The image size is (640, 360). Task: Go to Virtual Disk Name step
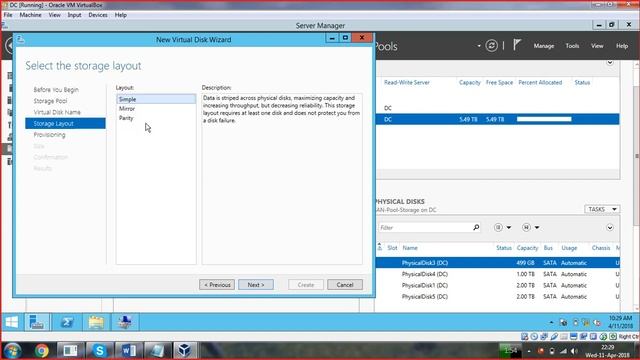tap(57, 112)
